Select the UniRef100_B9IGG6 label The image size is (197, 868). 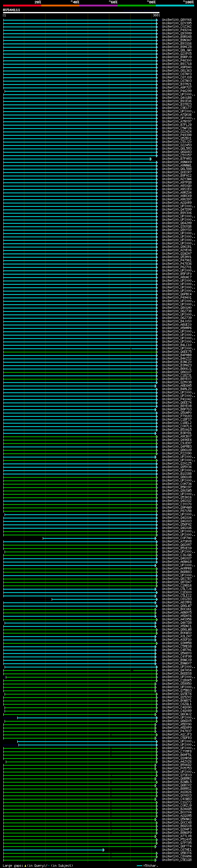pos(177,43)
